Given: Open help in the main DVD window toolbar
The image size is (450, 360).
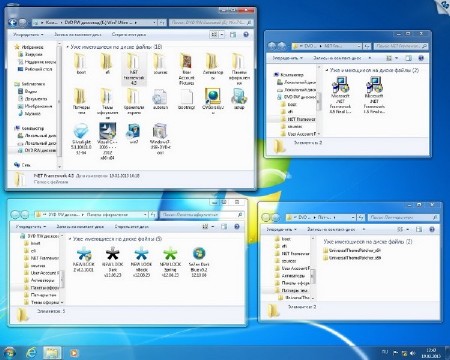Looking at the screenshot, I should tap(246, 34).
